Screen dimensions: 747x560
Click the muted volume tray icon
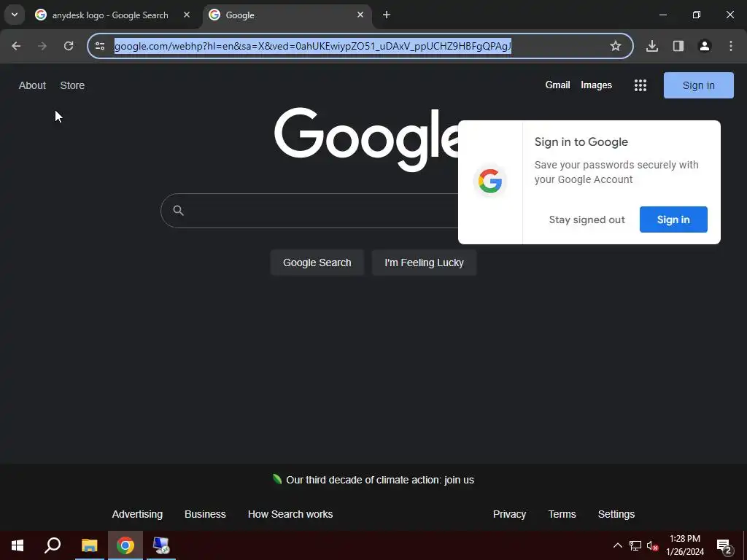click(x=653, y=546)
